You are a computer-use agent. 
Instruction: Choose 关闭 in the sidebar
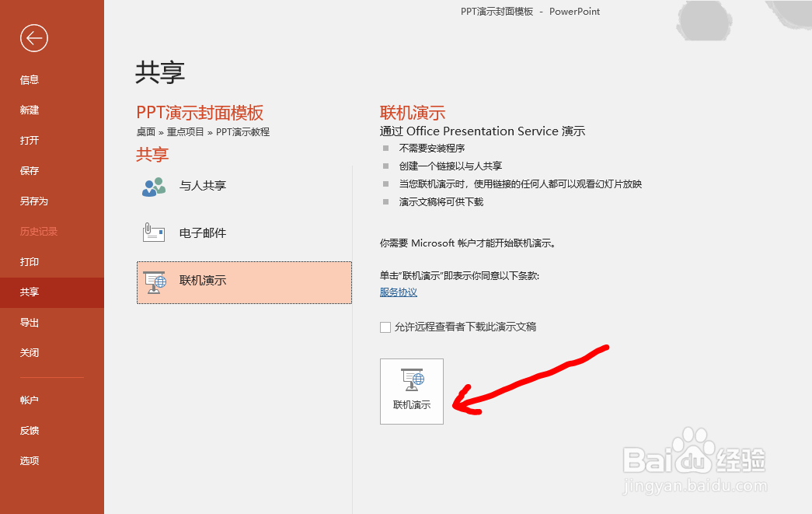tap(30, 353)
